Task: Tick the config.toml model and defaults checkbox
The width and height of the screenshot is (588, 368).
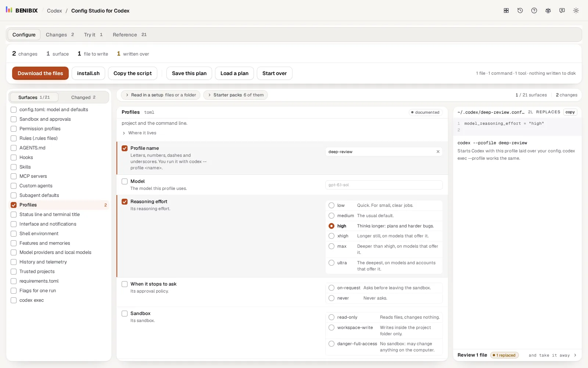Action: pos(14,110)
